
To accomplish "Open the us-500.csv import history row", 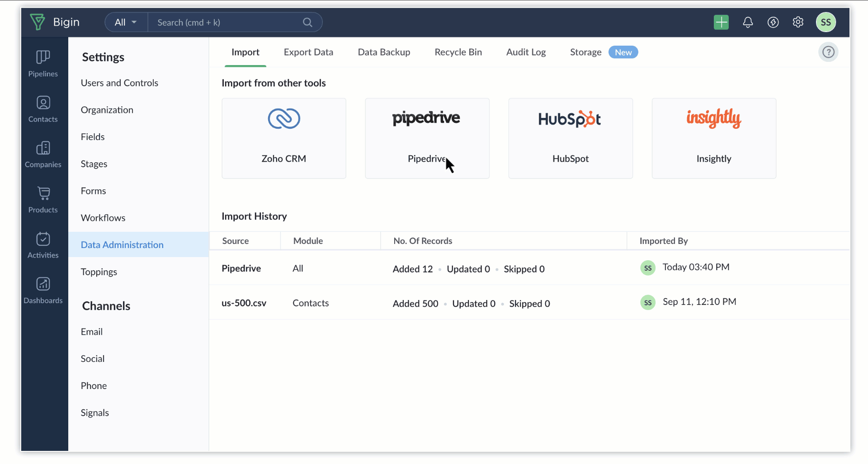I will (244, 303).
